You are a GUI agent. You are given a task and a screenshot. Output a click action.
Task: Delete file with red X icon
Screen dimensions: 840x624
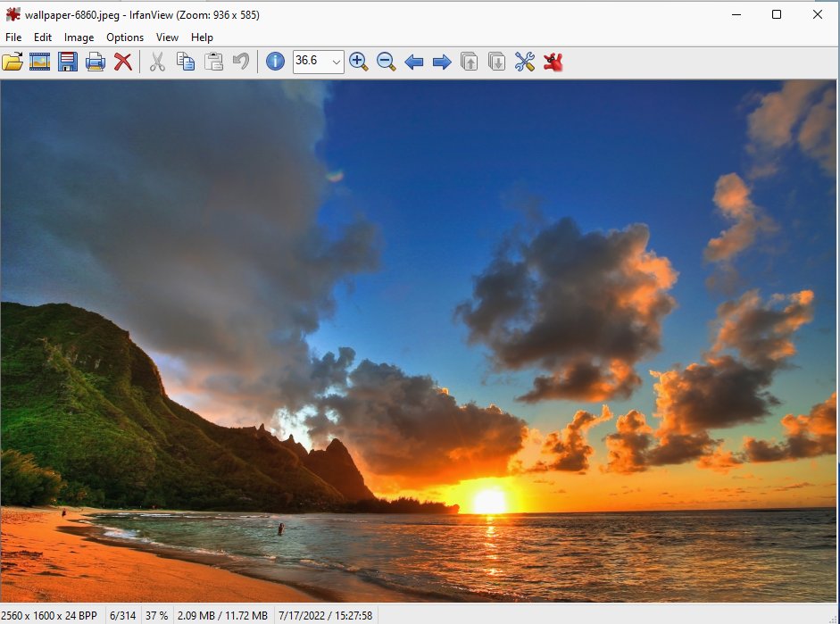click(123, 62)
